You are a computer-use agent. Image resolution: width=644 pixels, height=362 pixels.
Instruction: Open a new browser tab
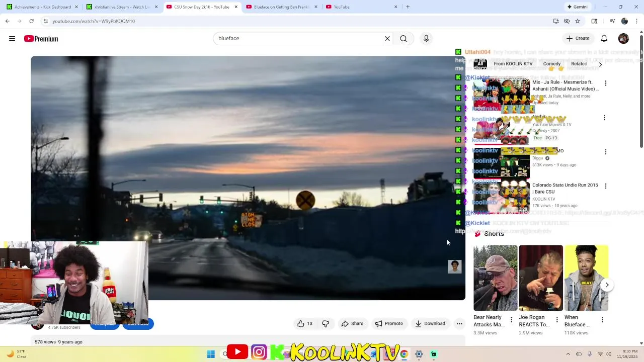point(408,7)
